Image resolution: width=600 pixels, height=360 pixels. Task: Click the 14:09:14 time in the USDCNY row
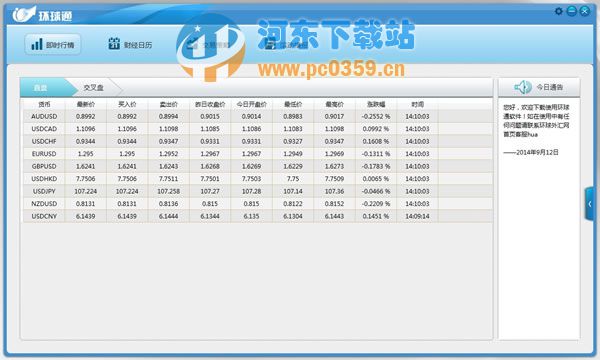coord(417,216)
